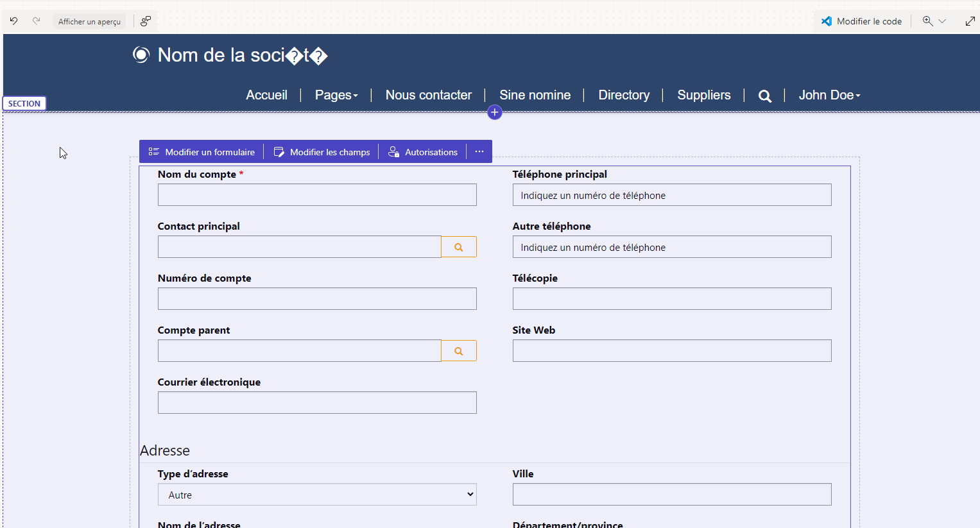The height and width of the screenshot is (528, 980).
Task: Open the Type d'adresse dropdown
Action: point(317,495)
